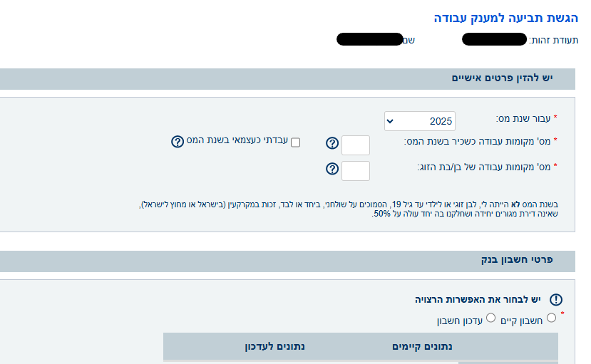This screenshot has width=591, height=364.
Task: Open help for 'מס' מקומות עבודה כשכיר'
Action: pos(332,143)
